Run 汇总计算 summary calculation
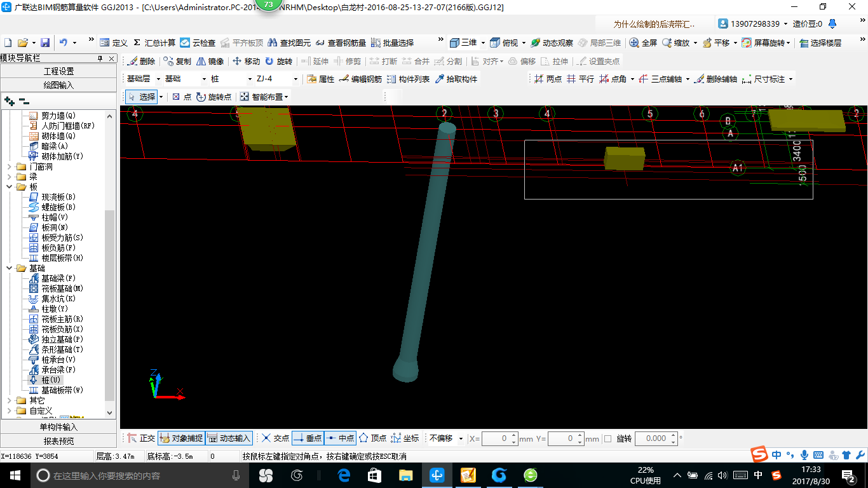 point(154,43)
